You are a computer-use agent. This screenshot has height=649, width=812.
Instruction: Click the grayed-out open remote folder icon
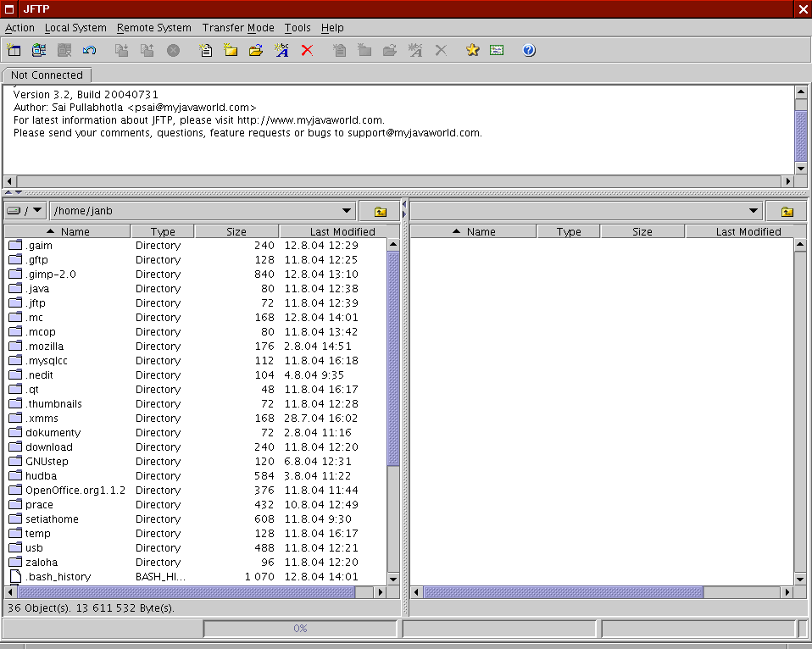point(390,50)
